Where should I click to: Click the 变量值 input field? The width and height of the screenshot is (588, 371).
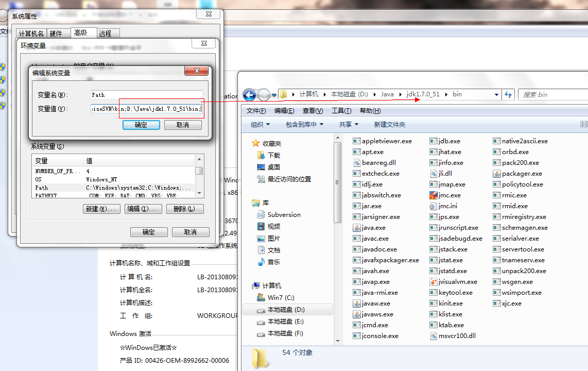click(x=146, y=109)
